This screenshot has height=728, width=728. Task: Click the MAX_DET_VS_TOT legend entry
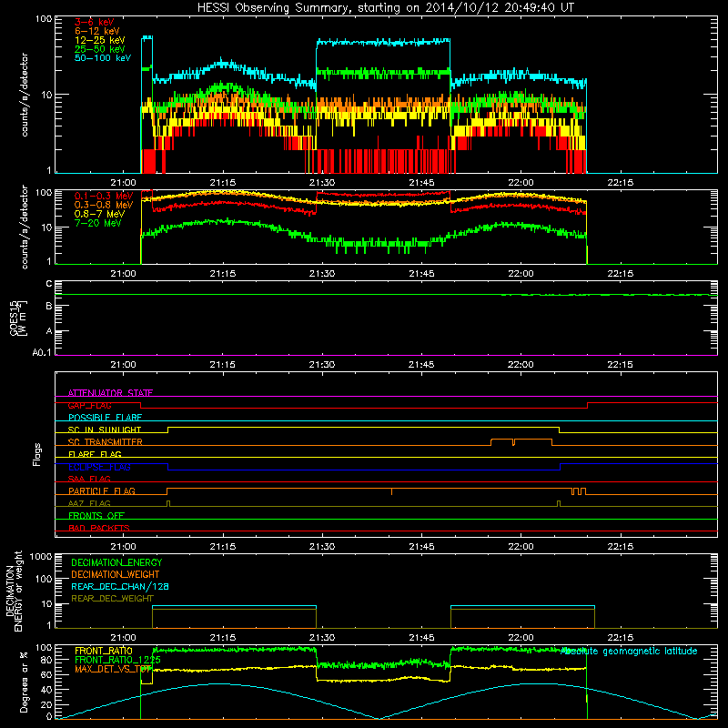tap(113, 669)
